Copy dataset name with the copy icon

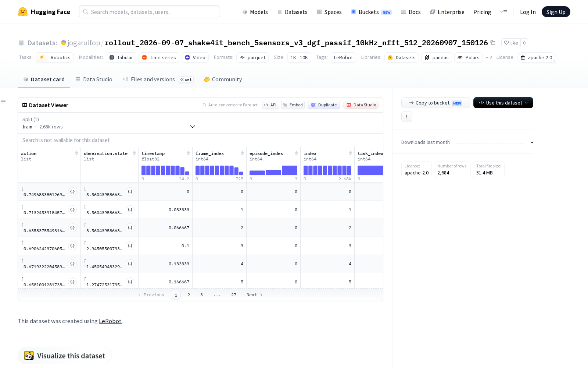[x=493, y=43]
